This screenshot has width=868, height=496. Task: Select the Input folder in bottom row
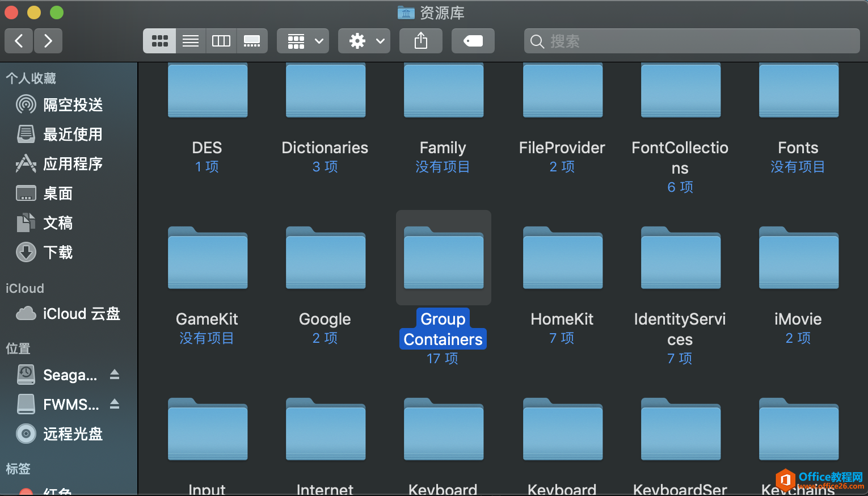(x=208, y=430)
